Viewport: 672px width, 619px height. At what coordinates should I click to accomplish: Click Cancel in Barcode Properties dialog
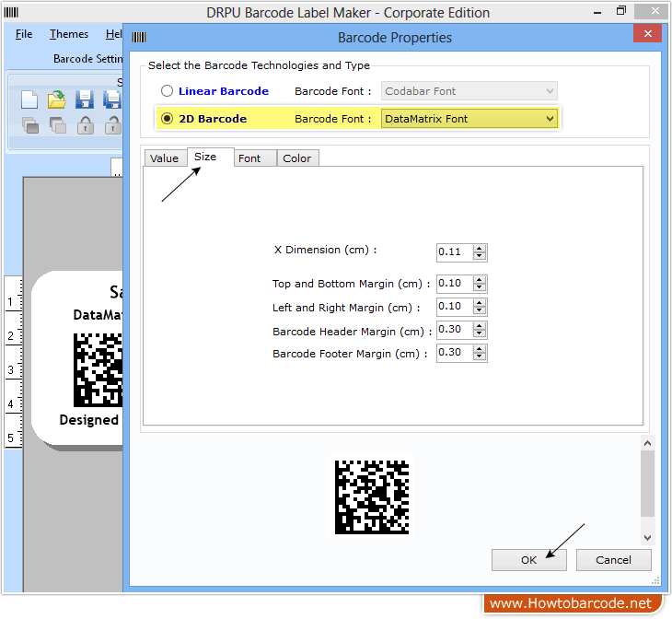[x=613, y=560]
